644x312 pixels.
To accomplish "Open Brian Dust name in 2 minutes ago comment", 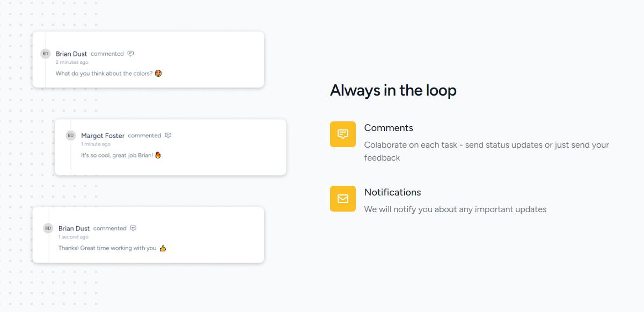I will pyautogui.click(x=71, y=54).
